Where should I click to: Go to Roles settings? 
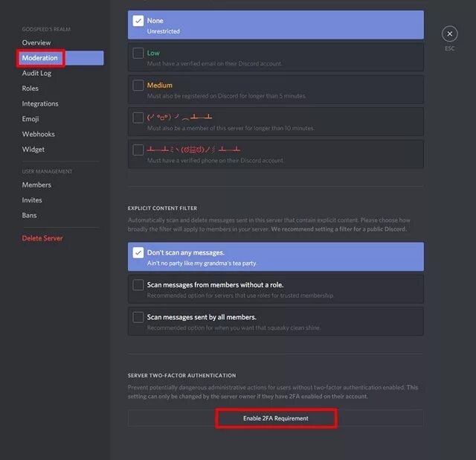pos(30,89)
